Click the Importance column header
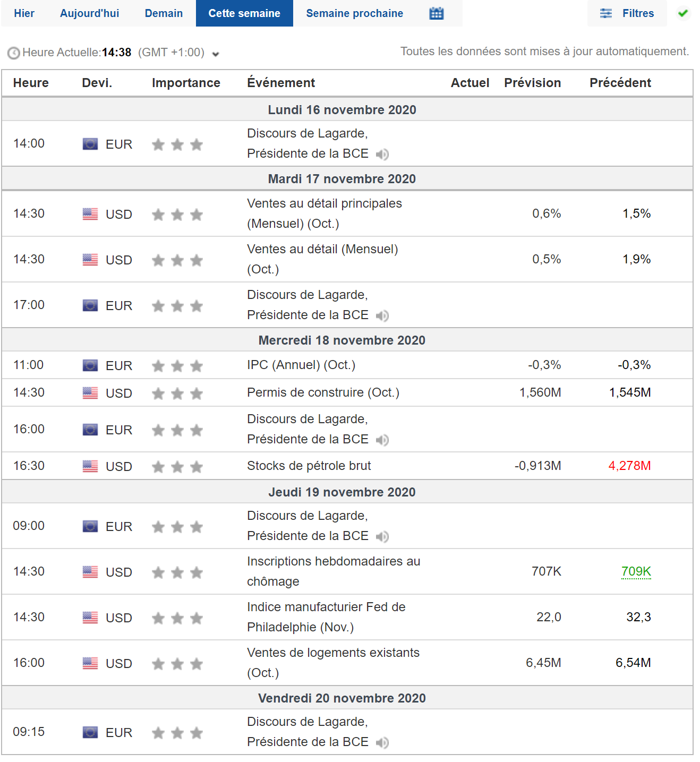700x762 pixels. click(x=186, y=83)
